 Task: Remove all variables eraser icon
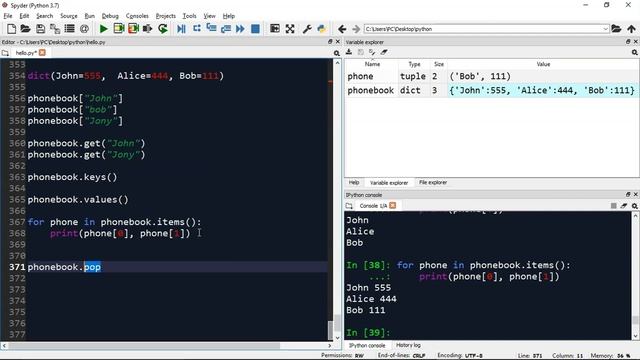coord(384,52)
